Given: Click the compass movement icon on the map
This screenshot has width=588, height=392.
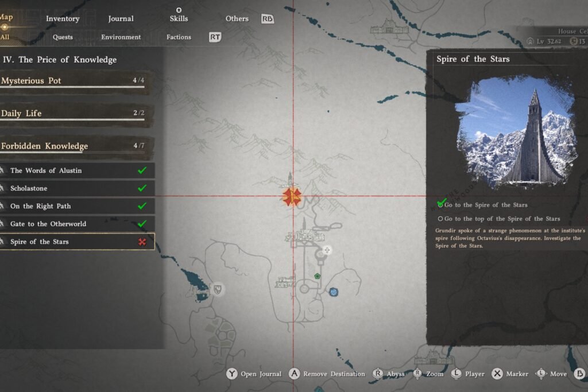Looking at the screenshot, I should coord(328,250).
